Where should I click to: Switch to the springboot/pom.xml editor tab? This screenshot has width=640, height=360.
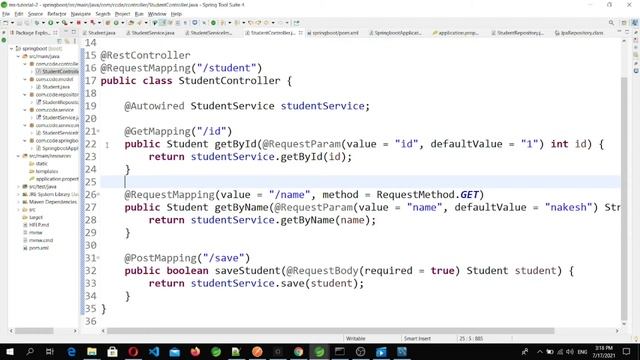click(x=333, y=33)
